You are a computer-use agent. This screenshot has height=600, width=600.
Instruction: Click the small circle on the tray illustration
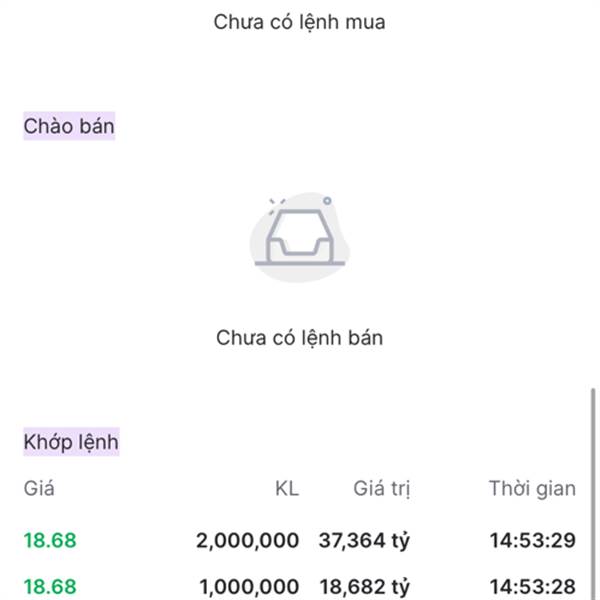(327, 201)
